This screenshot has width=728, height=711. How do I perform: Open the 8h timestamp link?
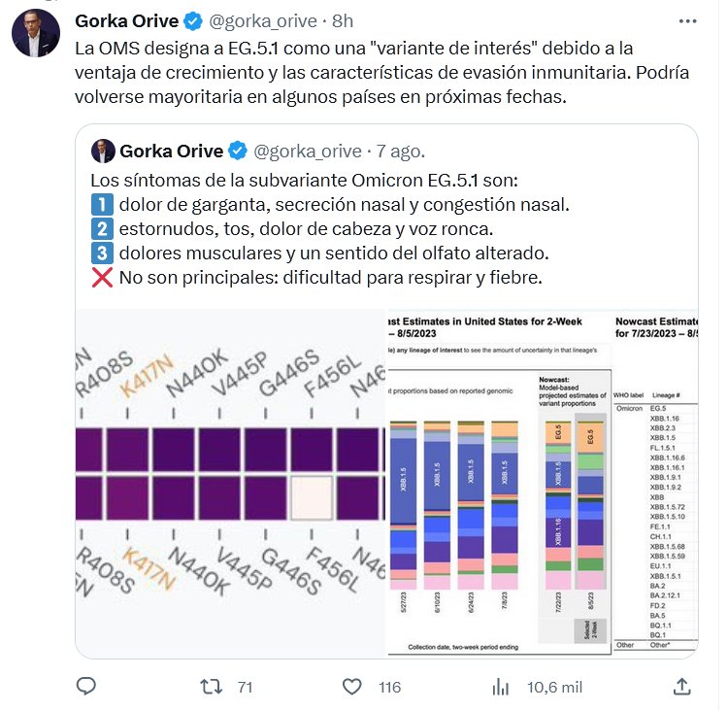342,21
